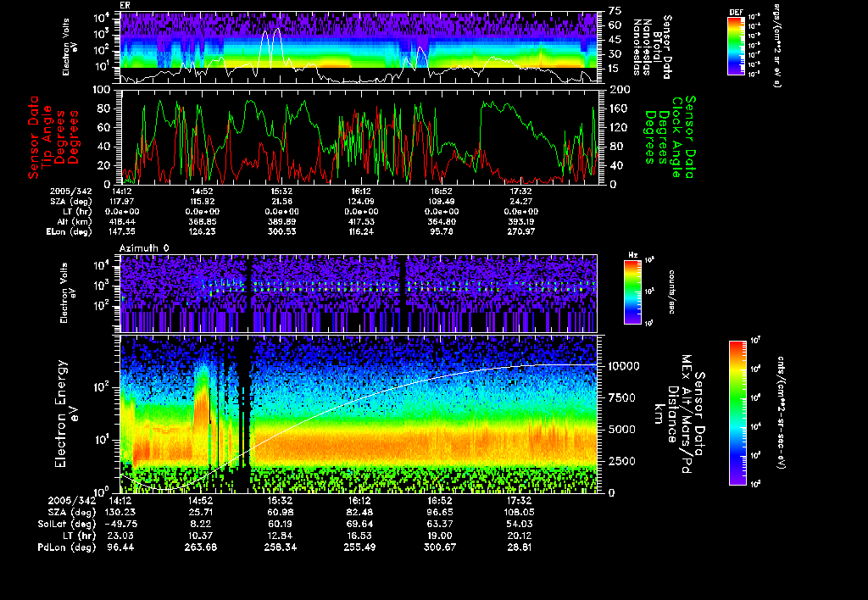Select altitude value '368.85'
This screenshot has height=600, width=868.
[x=202, y=221]
